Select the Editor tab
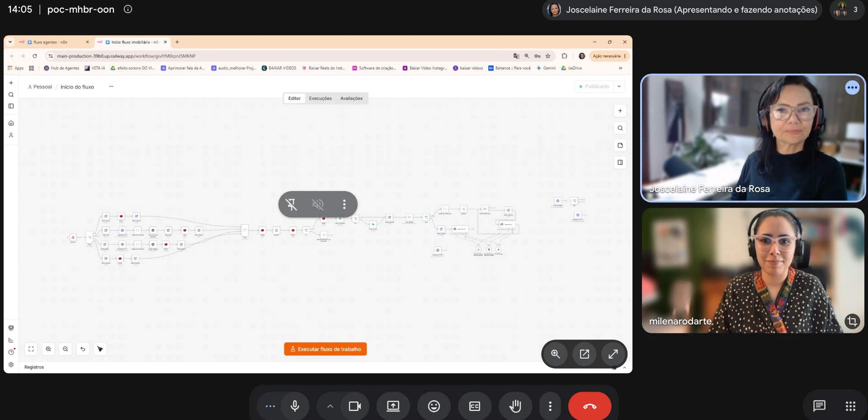 pos(294,98)
